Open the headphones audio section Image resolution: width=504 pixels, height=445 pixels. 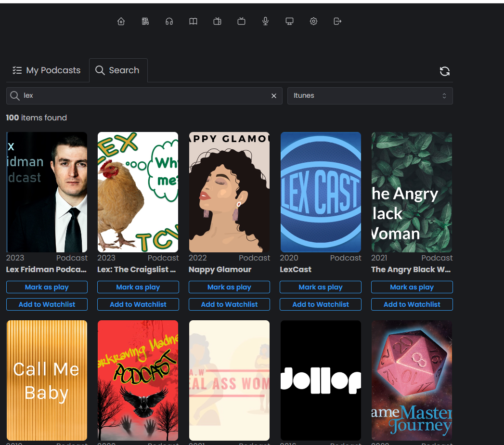[x=169, y=21]
